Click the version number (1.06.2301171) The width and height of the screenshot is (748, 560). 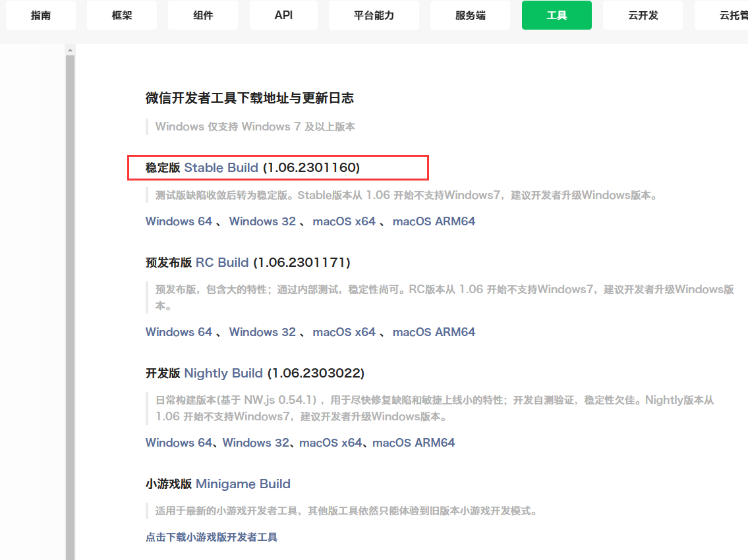(x=302, y=262)
